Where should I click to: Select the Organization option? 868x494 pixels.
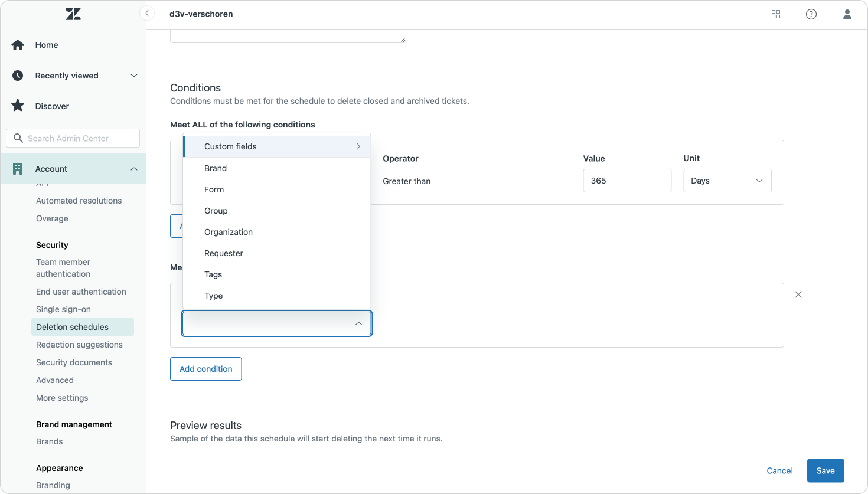point(229,232)
